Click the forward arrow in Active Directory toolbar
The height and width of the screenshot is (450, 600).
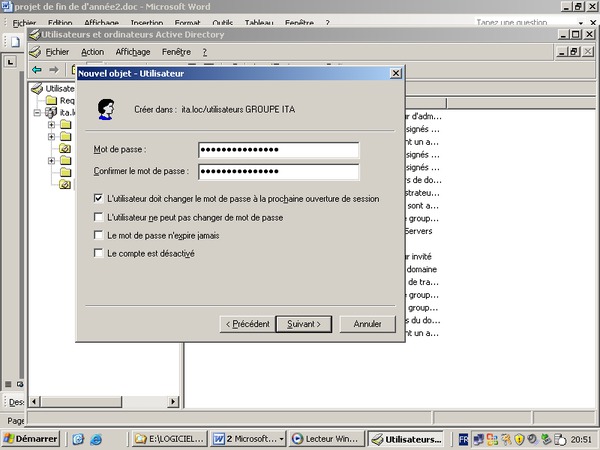(54, 69)
